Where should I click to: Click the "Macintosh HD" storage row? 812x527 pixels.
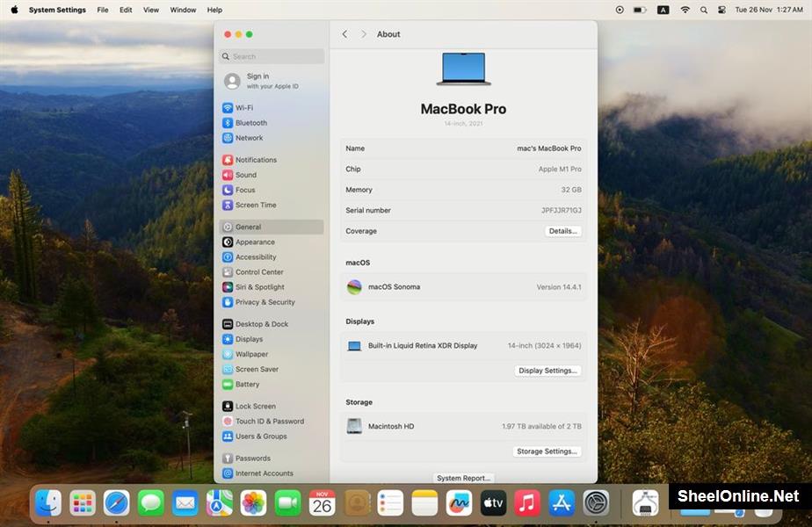click(x=463, y=427)
